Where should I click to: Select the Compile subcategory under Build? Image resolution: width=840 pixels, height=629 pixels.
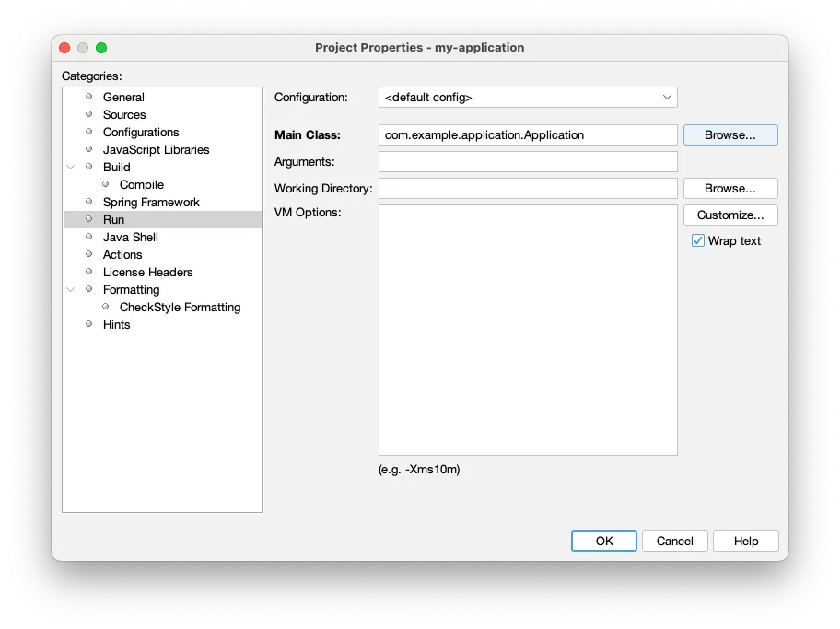click(x=139, y=184)
